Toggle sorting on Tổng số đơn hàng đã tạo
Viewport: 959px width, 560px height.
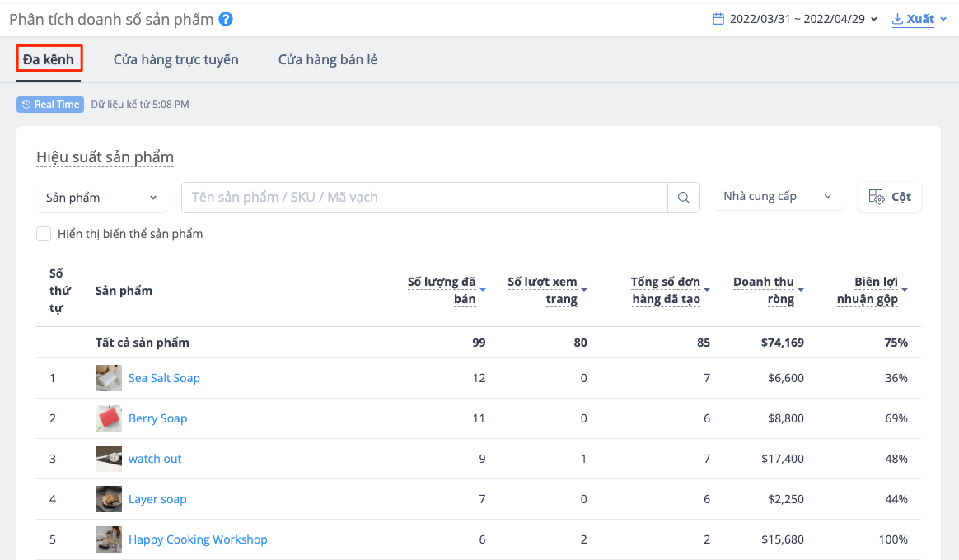(x=708, y=290)
